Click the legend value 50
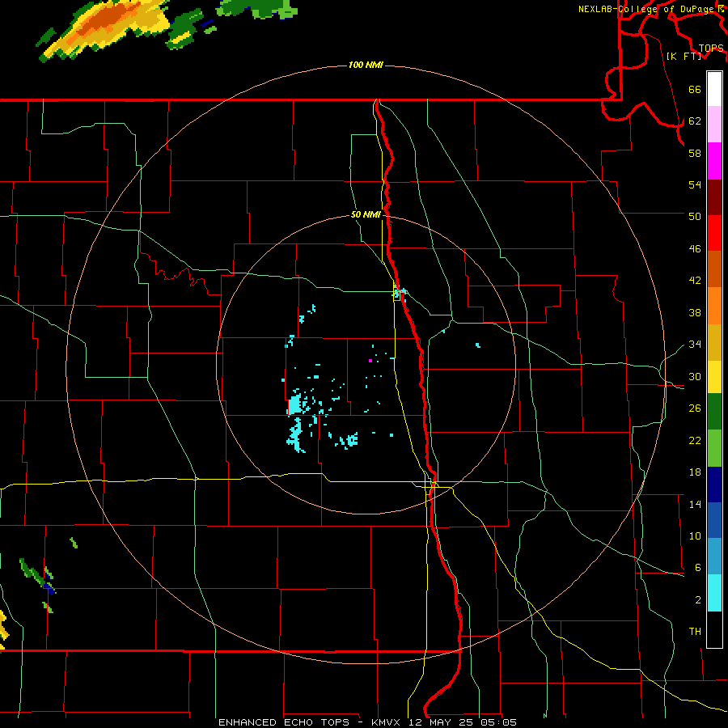The width and height of the screenshot is (728, 728). 695,217
